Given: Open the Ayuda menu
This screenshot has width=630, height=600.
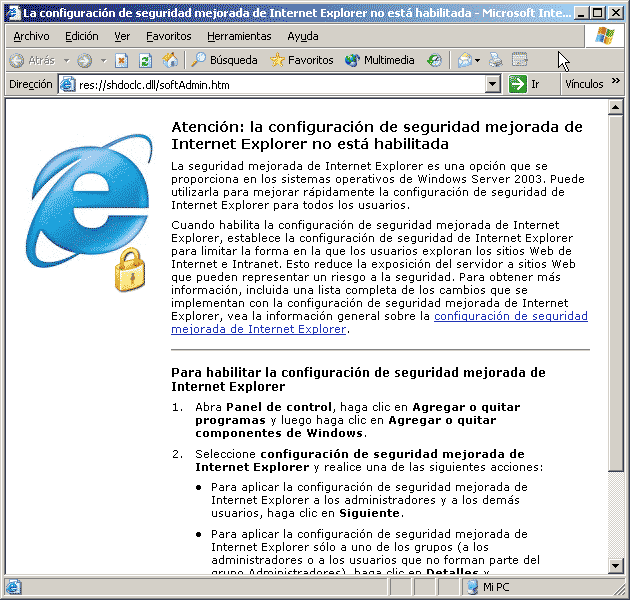Looking at the screenshot, I should [x=303, y=36].
